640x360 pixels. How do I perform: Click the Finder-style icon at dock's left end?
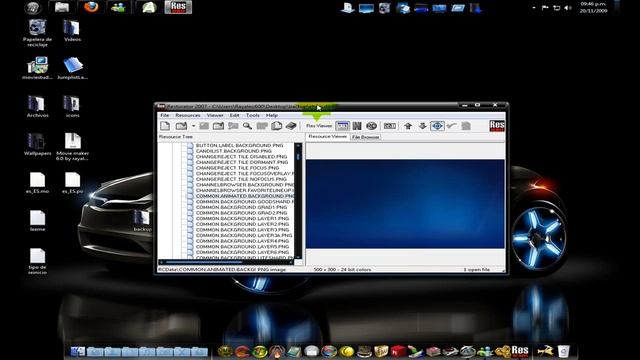coord(78,351)
